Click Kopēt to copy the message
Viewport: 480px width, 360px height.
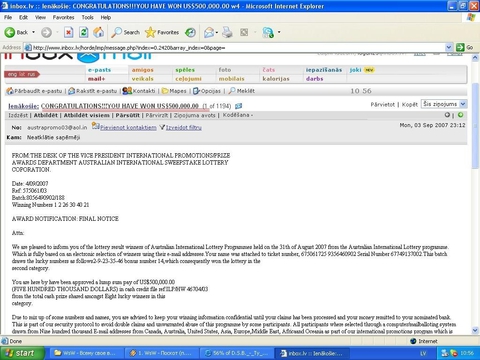click(410, 104)
